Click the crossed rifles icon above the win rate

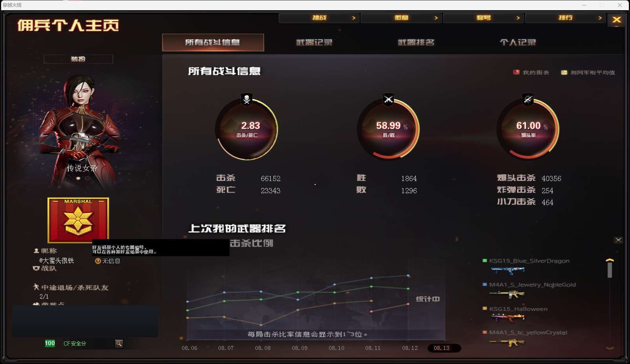[x=388, y=100]
